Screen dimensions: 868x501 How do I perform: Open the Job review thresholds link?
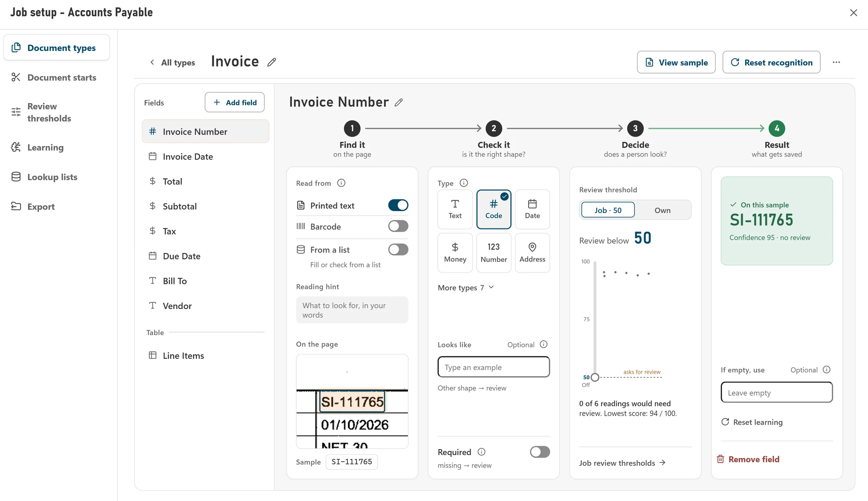tap(622, 463)
